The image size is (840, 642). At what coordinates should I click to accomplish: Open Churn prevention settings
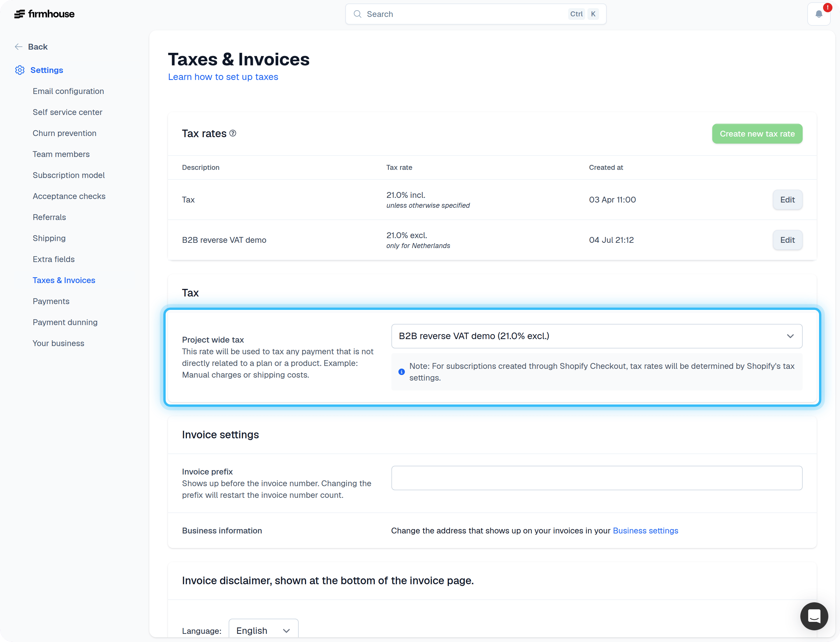64,133
